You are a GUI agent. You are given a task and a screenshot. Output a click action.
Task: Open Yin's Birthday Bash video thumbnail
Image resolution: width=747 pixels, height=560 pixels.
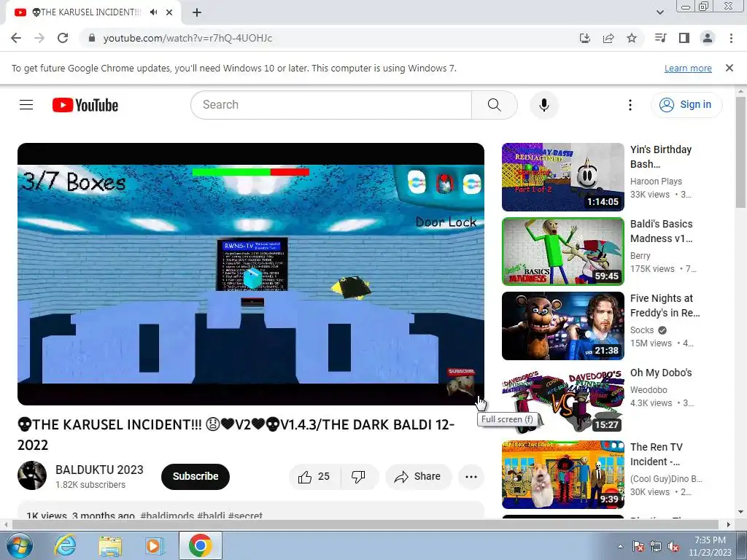coord(563,177)
